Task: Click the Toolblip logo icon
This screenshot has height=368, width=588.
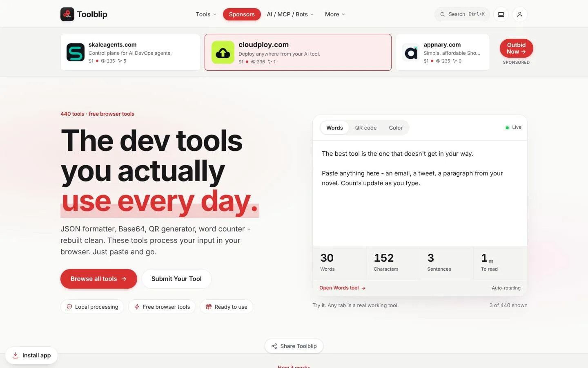Action: point(67,14)
